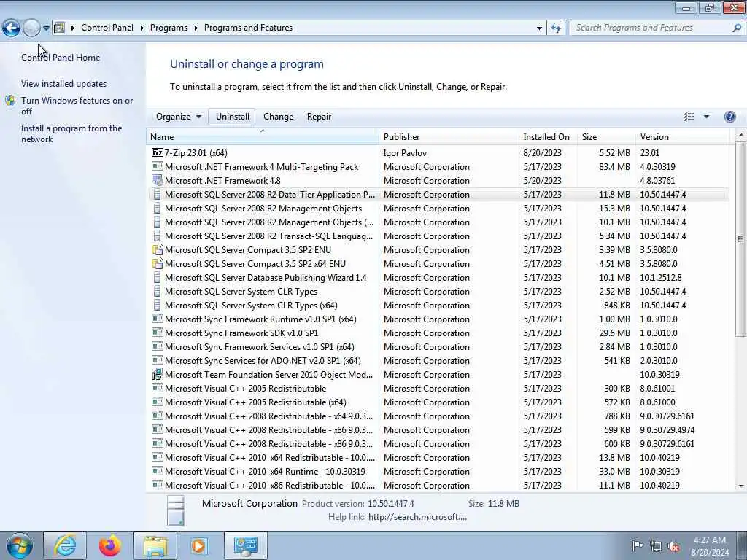Click the Action Center flag tray icon

pyautogui.click(x=638, y=545)
